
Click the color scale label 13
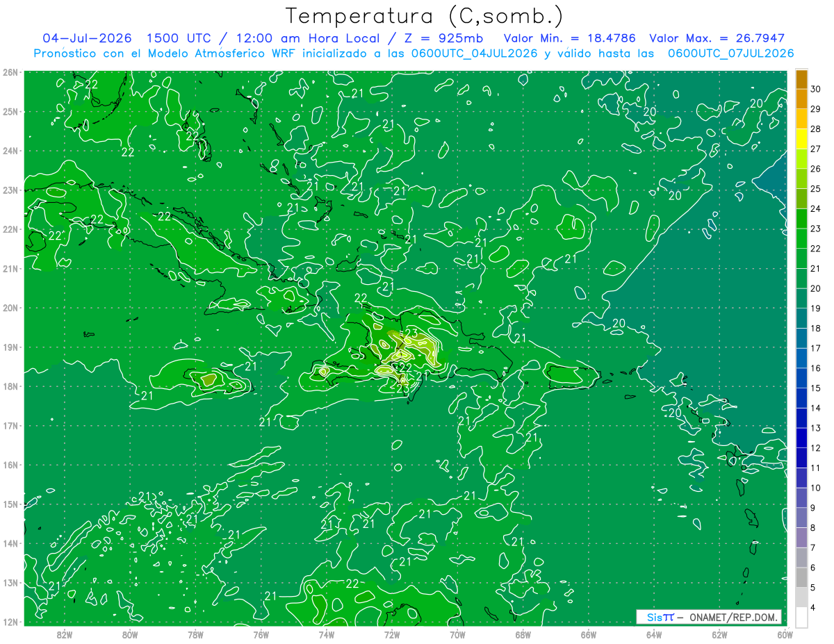pyautogui.click(x=816, y=428)
